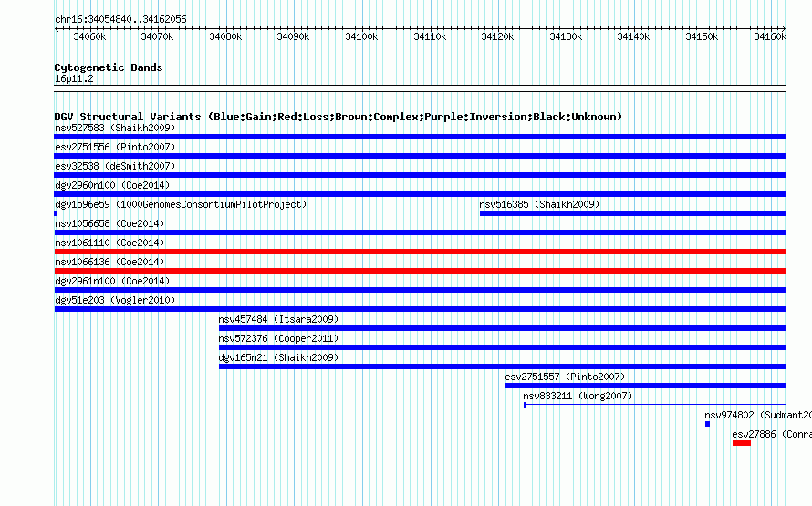This screenshot has height=506, width=812.
Task: Open nsv516385 (Shaikh2009) variant label
Action: pyautogui.click(x=539, y=204)
